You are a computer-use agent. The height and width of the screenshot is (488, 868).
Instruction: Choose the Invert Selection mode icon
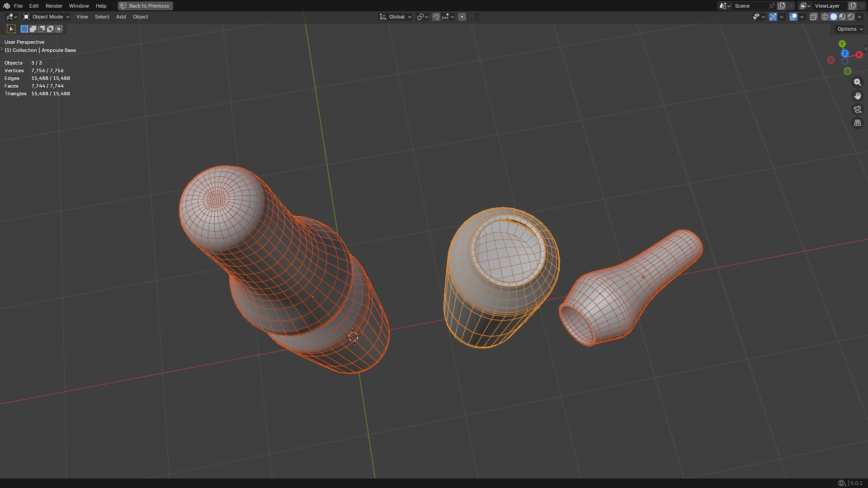tap(50, 29)
